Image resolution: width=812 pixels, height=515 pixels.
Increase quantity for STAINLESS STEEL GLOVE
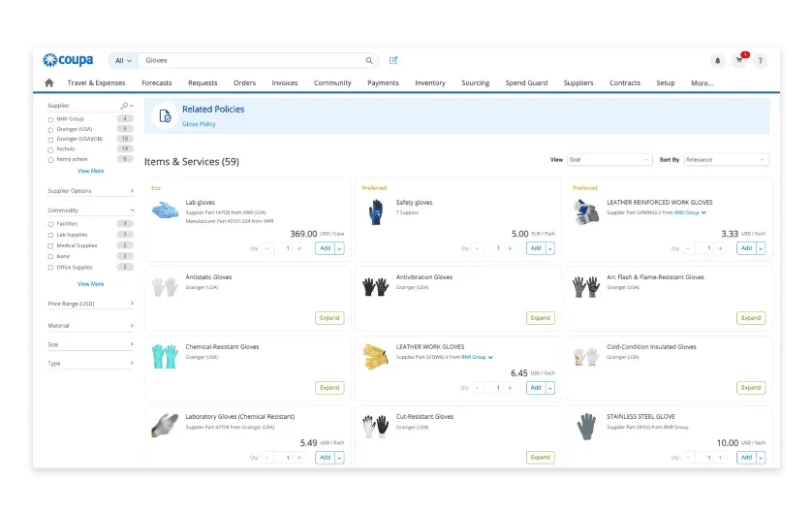(x=720, y=458)
